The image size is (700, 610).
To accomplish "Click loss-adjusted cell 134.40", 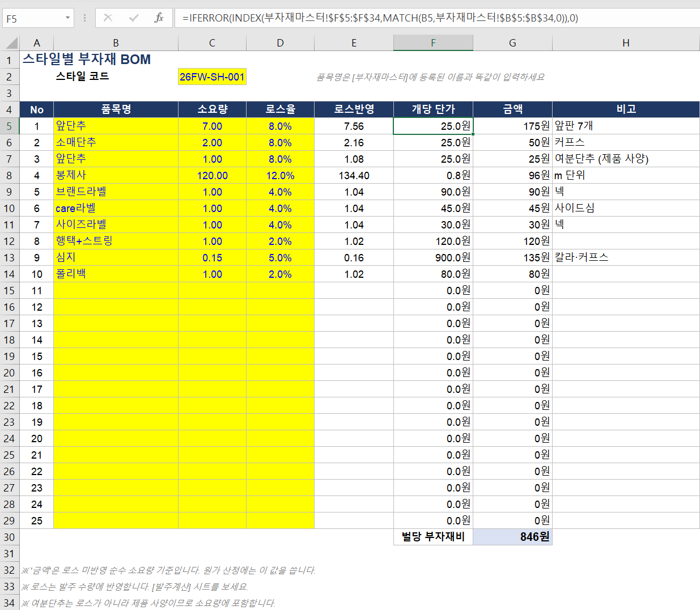I will tap(354, 175).
